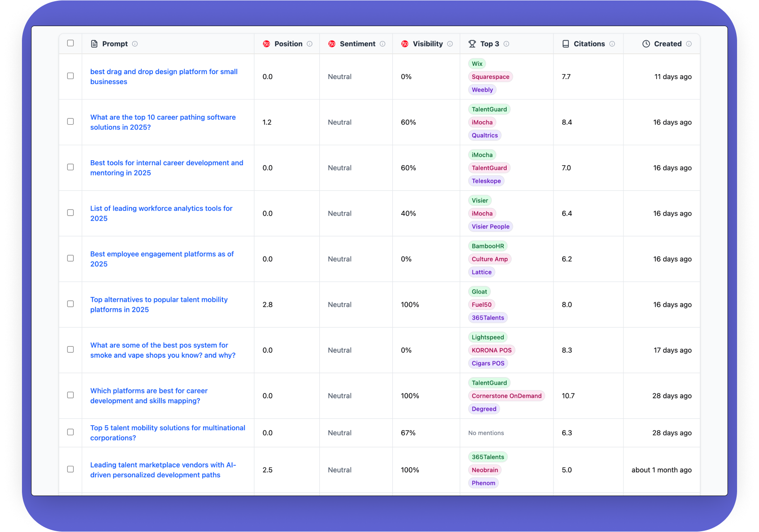The image size is (759, 532).
Task: Click the clock icon in Created header
Action: [646, 44]
